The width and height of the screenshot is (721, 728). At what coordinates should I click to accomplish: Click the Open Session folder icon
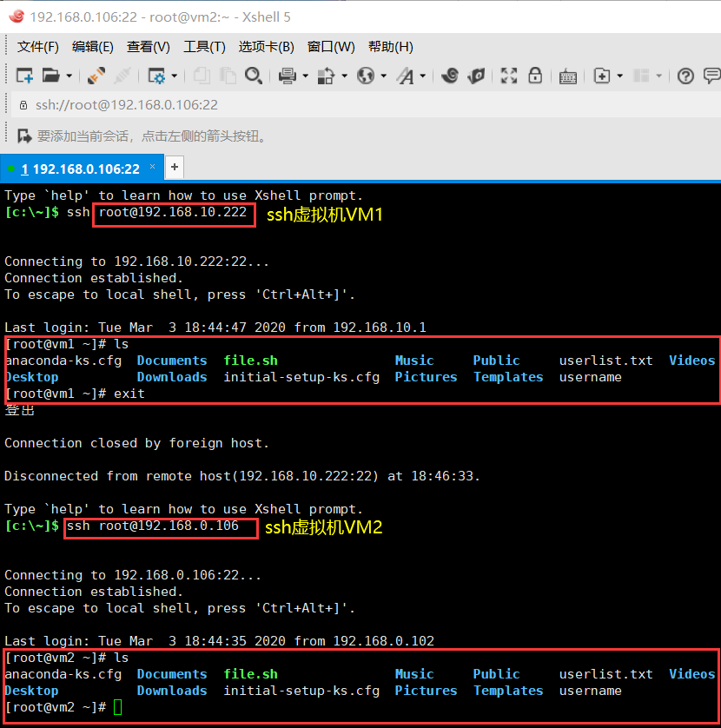[50, 76]
